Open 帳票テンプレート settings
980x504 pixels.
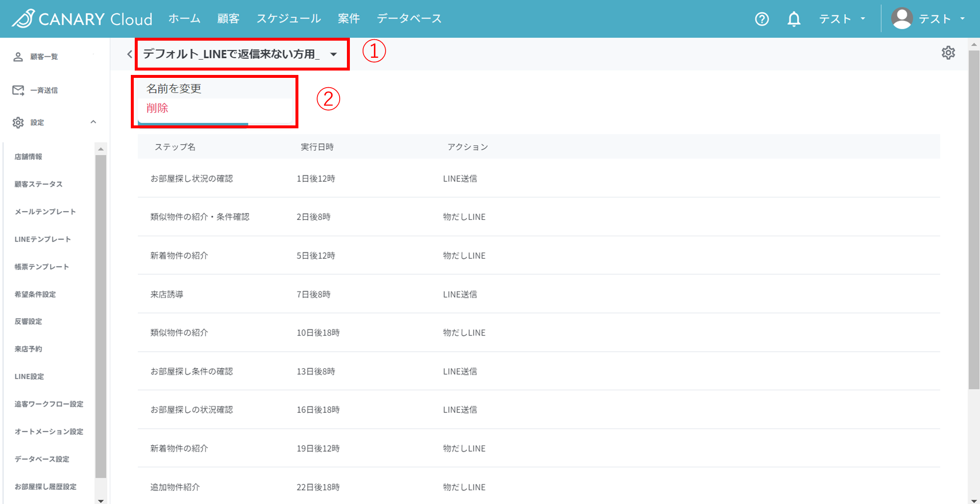pos(42,266)
